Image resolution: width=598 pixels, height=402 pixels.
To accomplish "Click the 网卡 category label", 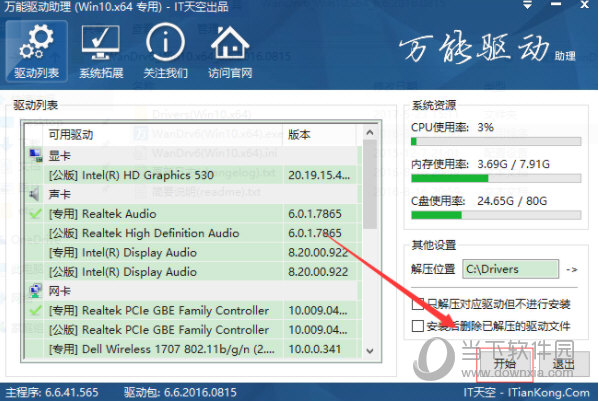I will [x=59, y=291].
